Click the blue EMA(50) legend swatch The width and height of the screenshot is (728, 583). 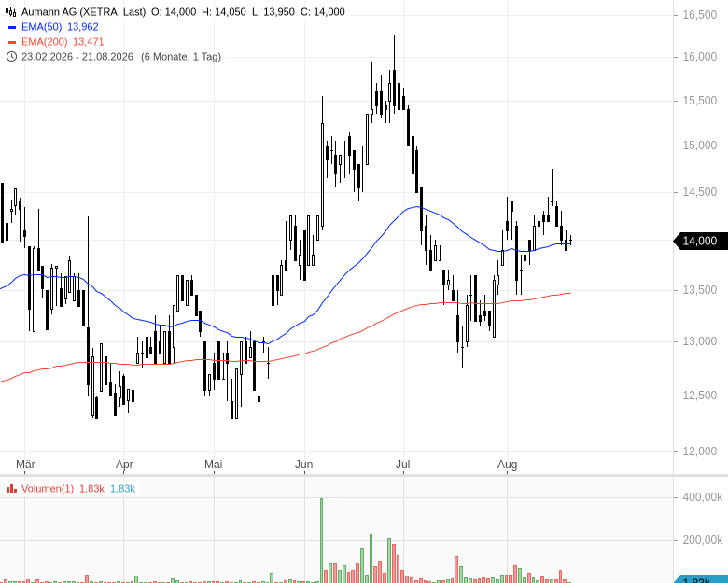pyautogui.click(x=11, y=27)
